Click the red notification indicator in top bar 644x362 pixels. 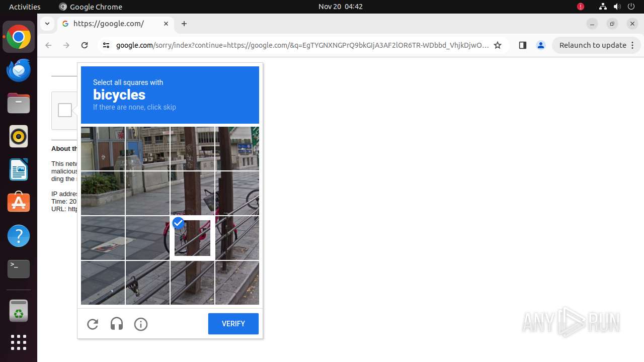[581, 7]
